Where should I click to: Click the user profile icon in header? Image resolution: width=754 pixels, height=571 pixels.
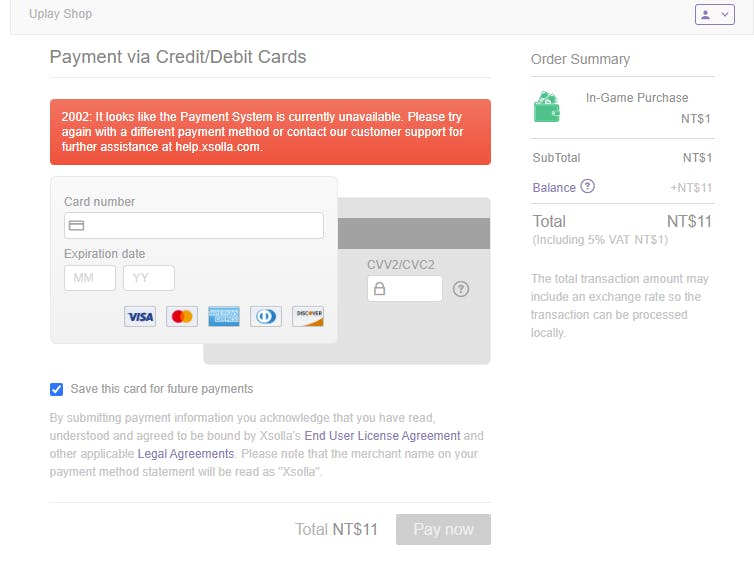(705, 14)
